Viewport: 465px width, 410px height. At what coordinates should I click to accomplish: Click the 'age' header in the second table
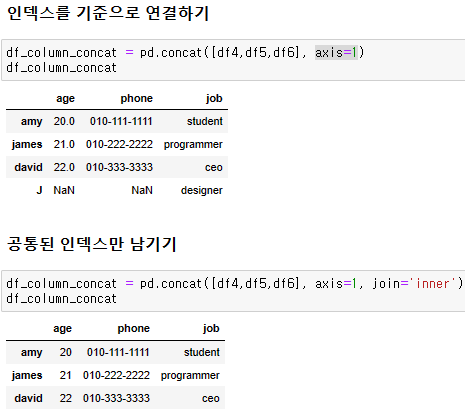pos(62,329)
